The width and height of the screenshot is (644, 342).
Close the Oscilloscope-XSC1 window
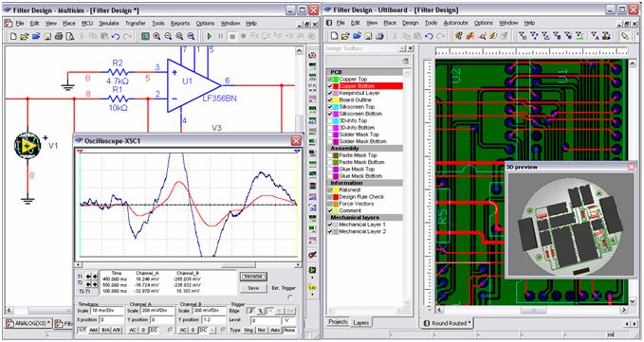pyautogui.click(x=296, y=140)
